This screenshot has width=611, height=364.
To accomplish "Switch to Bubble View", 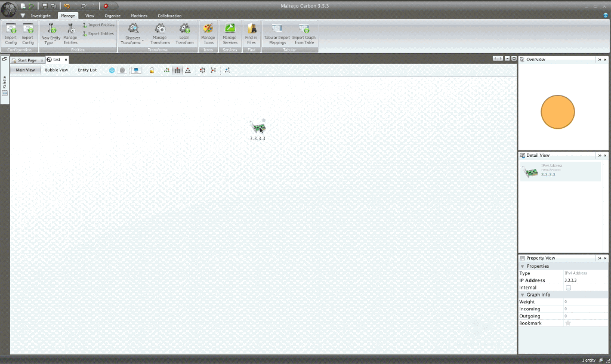I will 56,70.
